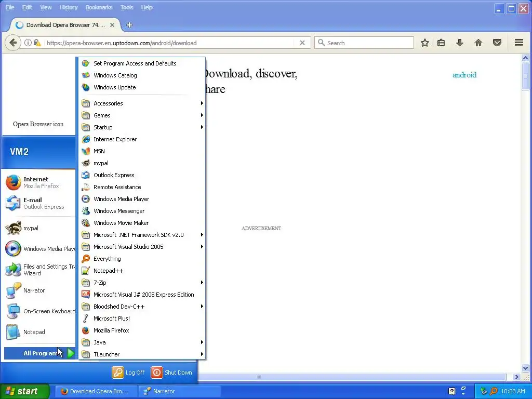Expand Bloodshed Dev-C++ submenu
This screenshot has height=399, width=532.
coord(142,307)
